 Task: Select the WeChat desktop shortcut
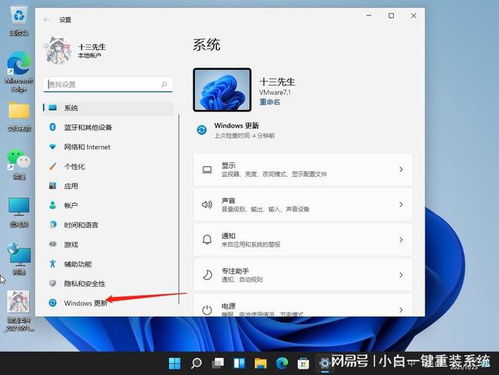click(19, 165)
